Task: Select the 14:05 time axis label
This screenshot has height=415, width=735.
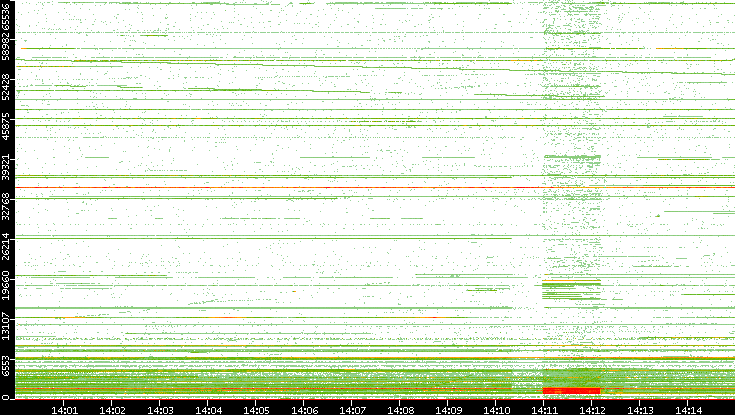Action: 256,408
